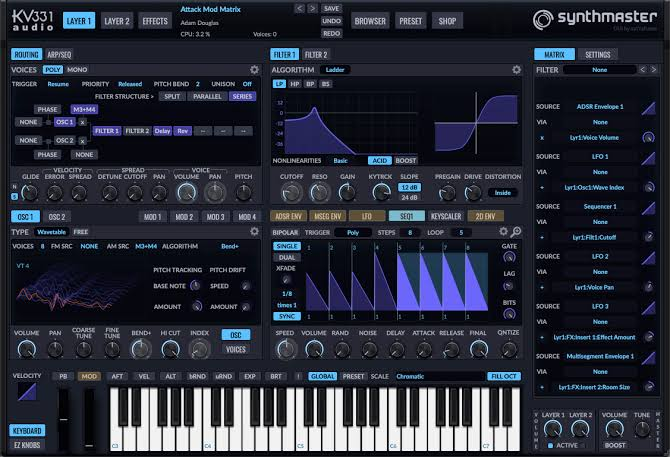670x457 pixels.
Task: Click the pitch bend wheel slider
Action: (x=63, y=419)
